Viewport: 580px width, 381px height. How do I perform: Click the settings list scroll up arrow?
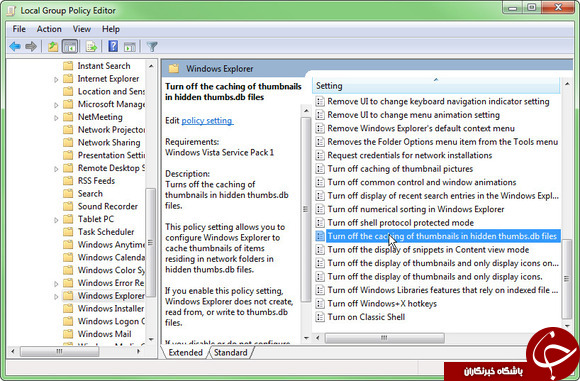[x=567, y=84]
